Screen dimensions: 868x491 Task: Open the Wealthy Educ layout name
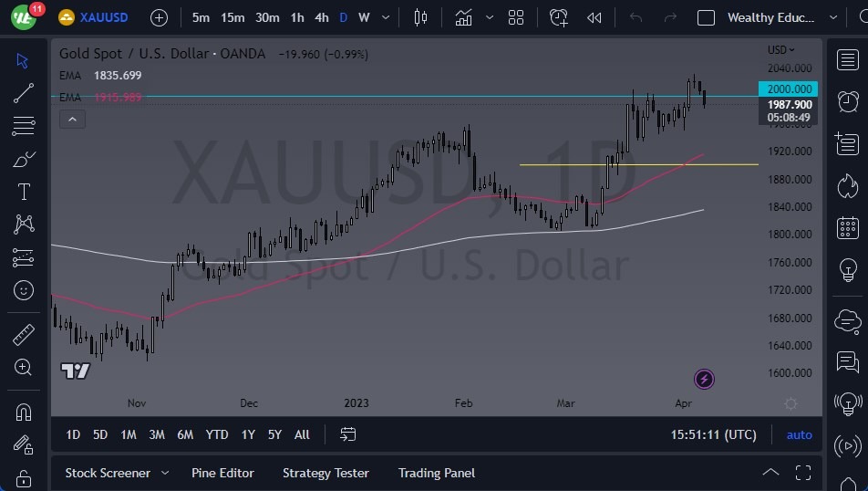770,17
